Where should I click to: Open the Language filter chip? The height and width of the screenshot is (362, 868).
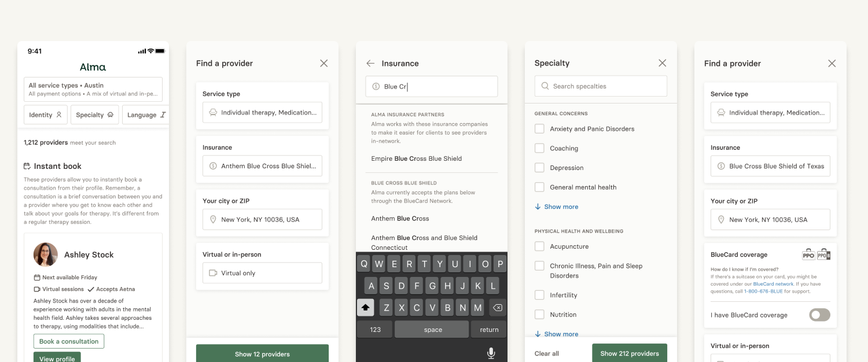145,114
